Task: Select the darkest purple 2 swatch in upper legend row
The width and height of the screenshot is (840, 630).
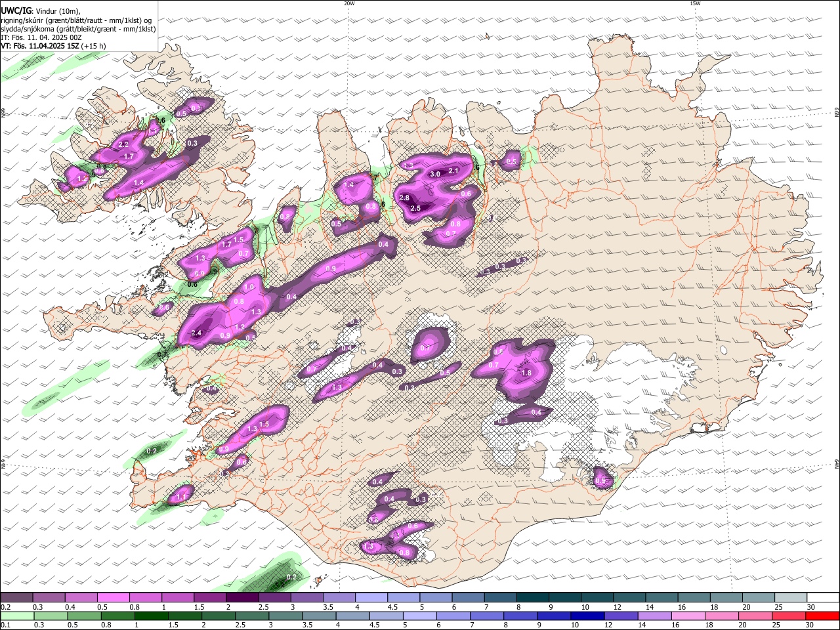Action: (242, 597)
